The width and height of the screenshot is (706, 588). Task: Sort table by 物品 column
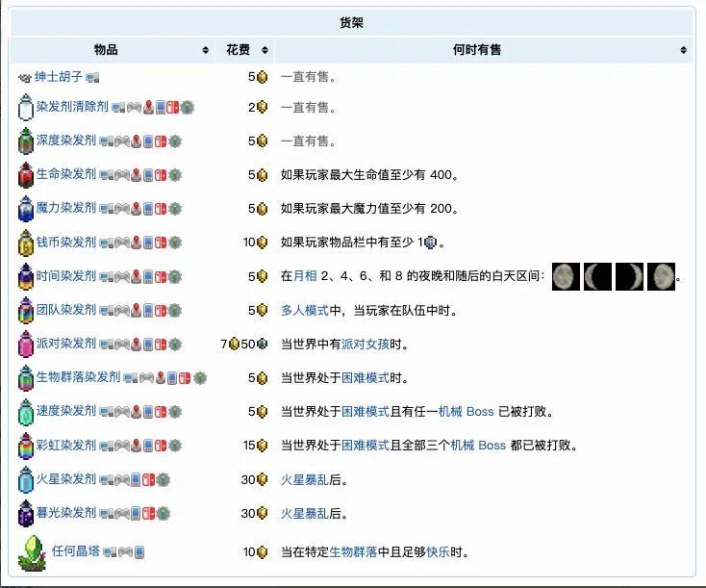205,50
